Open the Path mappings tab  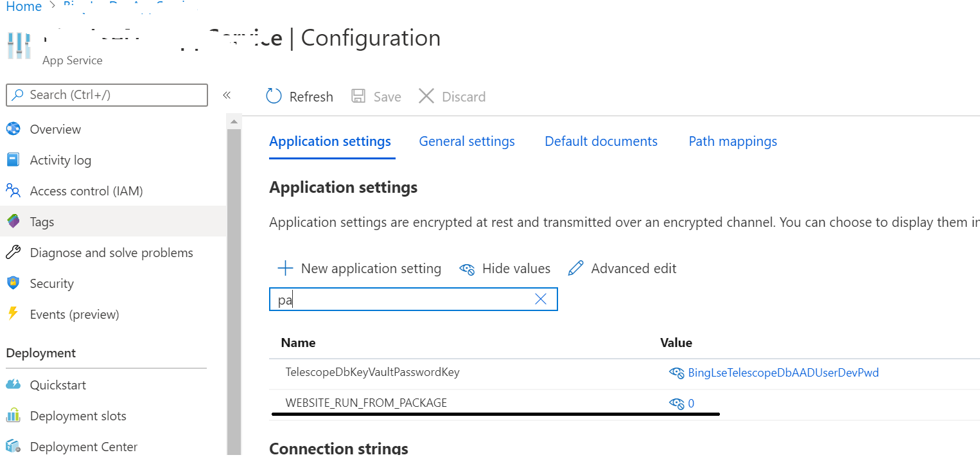point(732,141)
